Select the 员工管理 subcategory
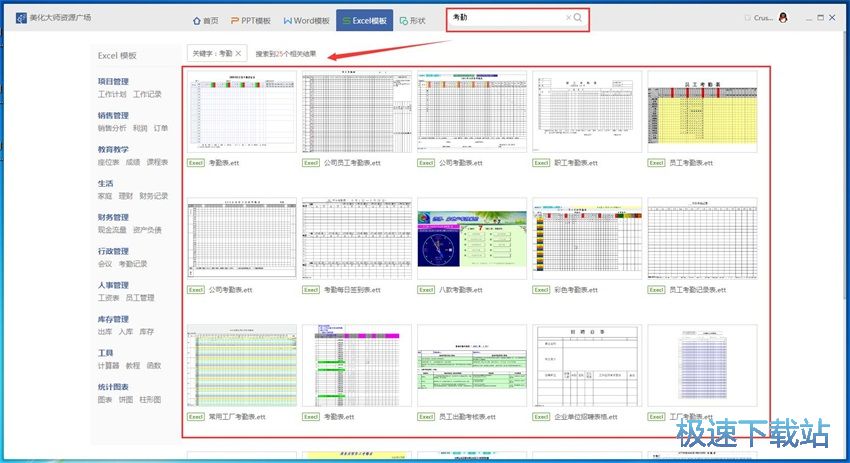Image resolution: width=850 pixels, height=463 pixels. pos(140,298)
